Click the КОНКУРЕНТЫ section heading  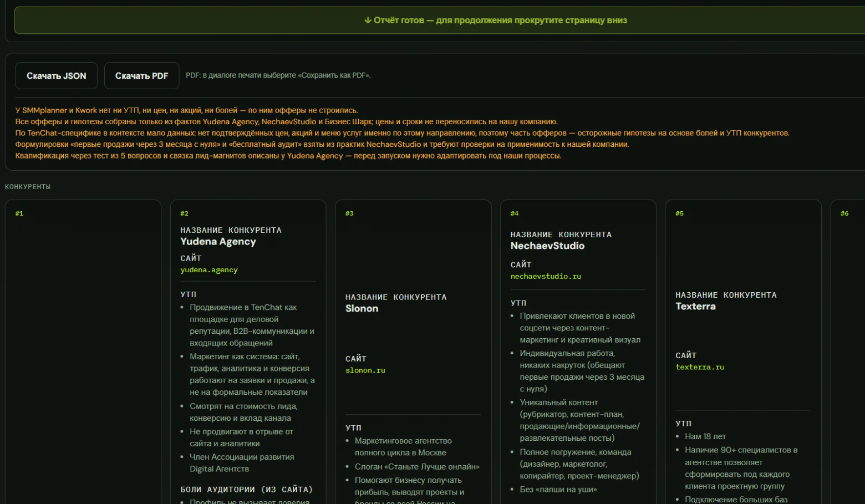(x=28, y=187)
